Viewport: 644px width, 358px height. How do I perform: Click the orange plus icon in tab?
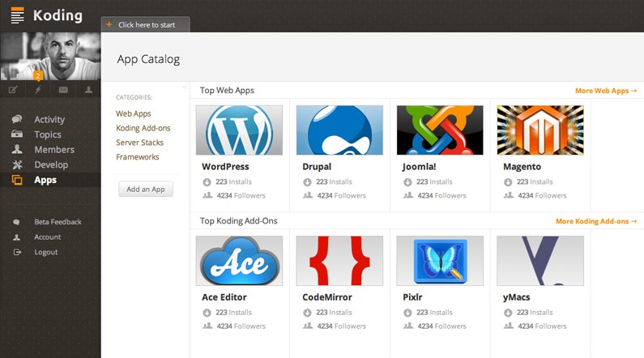(x=109, y=24)
